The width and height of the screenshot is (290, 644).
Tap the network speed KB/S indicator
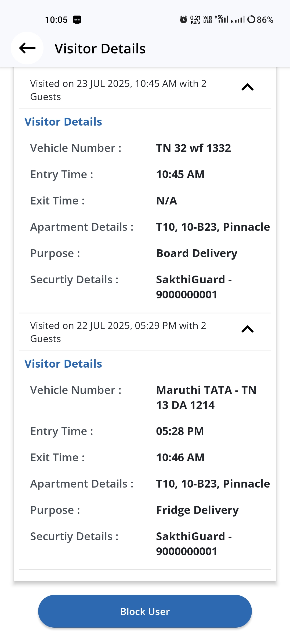[x=195, y=20]
